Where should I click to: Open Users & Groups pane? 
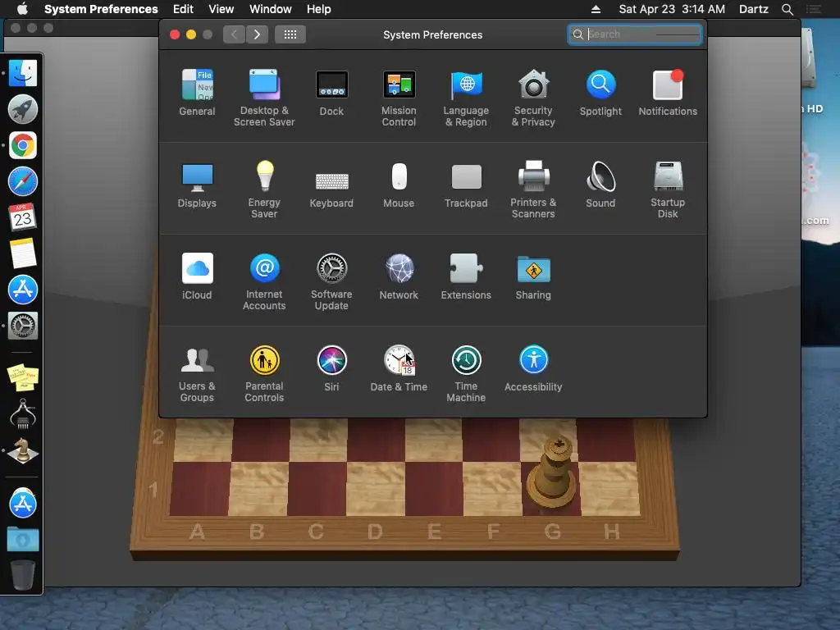pyautogui.click(x=197, y=374)
